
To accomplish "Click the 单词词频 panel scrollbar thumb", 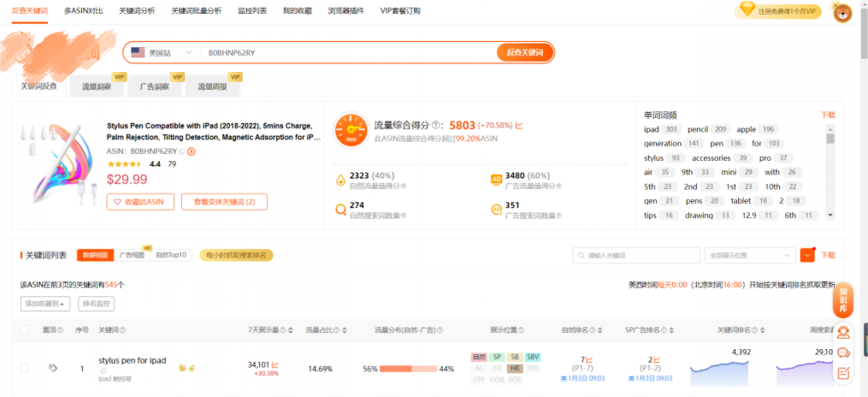I will coord(830,138).
